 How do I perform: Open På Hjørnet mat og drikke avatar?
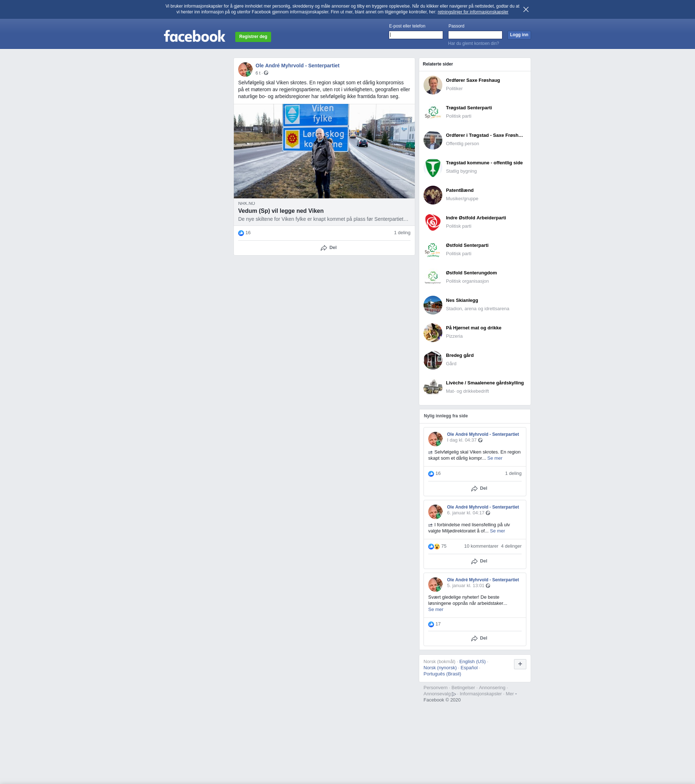433,333
